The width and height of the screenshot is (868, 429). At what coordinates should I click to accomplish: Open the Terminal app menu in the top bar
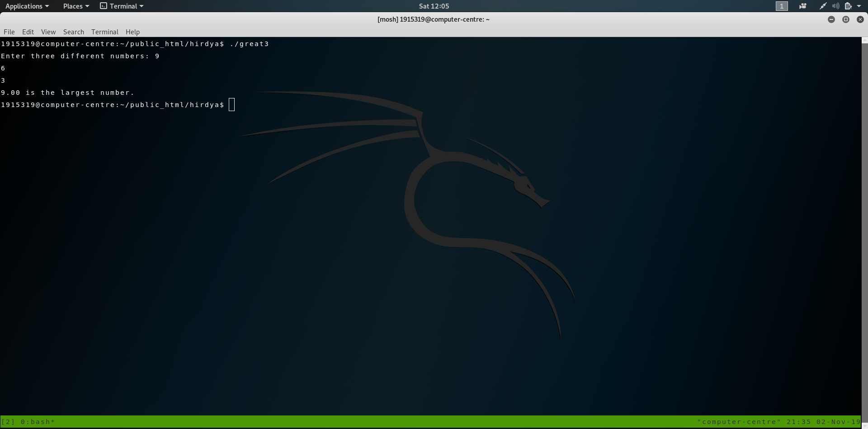click(x=122, y=6)
